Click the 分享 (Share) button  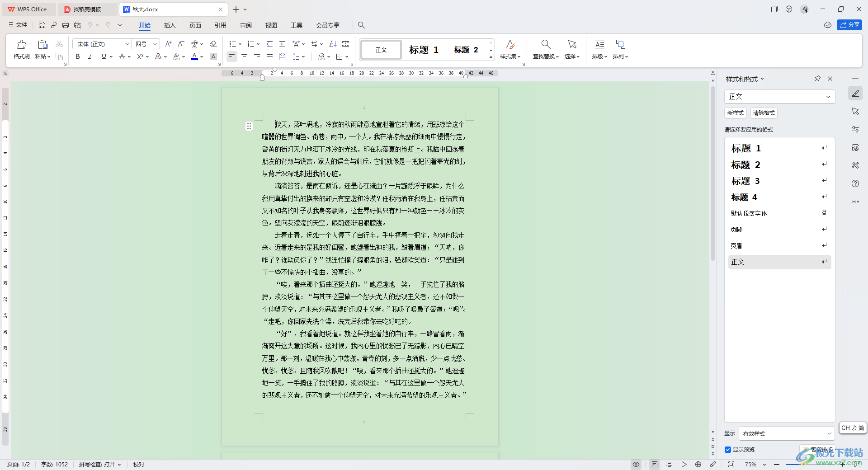pyautogui.click(x=849, y=25)
